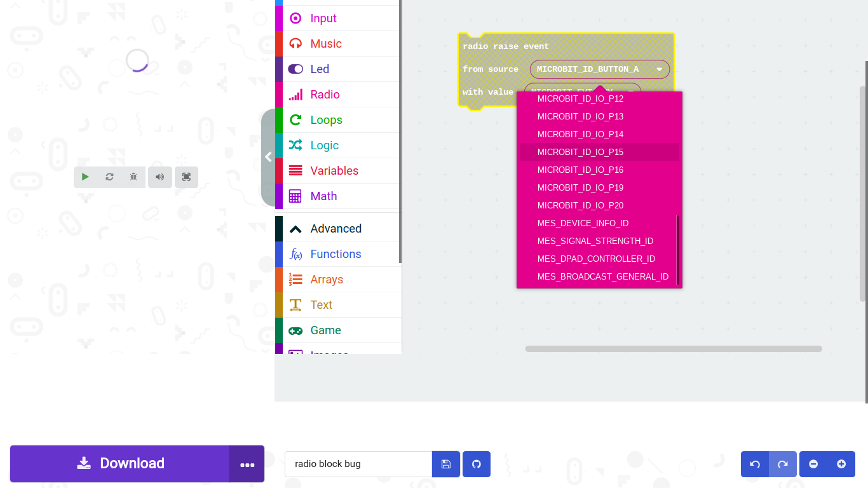This screenshot has height=488, width=868.
Task: Open the Logic block category
Action: pyautogui.click(x=338, y=146)
